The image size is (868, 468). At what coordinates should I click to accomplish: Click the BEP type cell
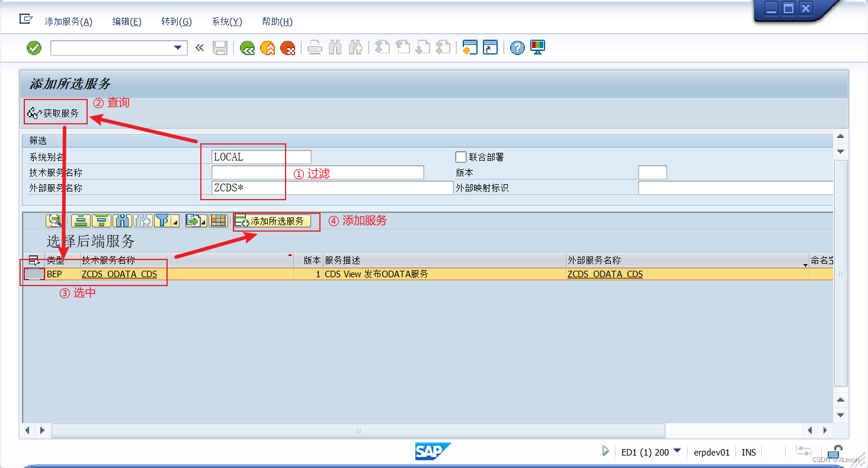pos(62,274)
